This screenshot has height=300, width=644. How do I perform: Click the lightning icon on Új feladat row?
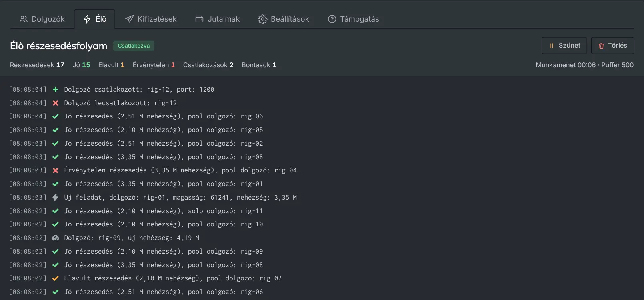[56, 198]
